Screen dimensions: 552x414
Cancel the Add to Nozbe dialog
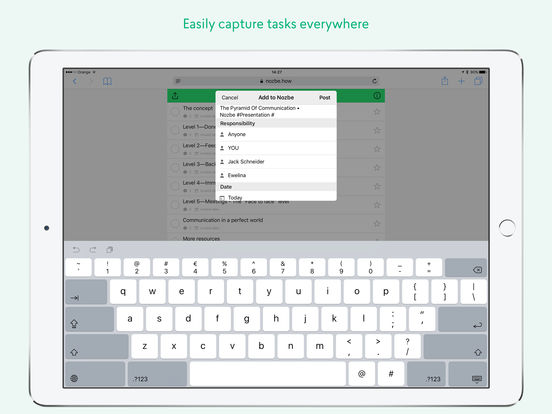pyautogui.click(x=230, y=98)
